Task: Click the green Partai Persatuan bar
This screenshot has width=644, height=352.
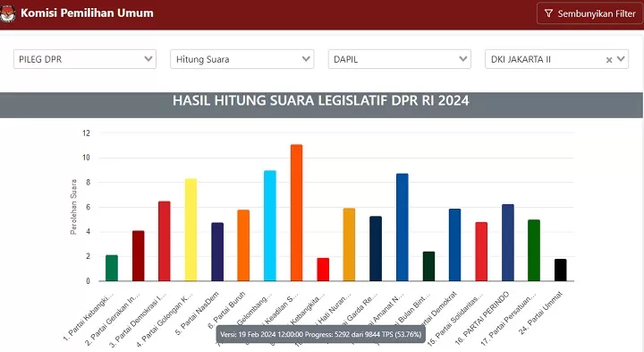Action: (534, 251)
